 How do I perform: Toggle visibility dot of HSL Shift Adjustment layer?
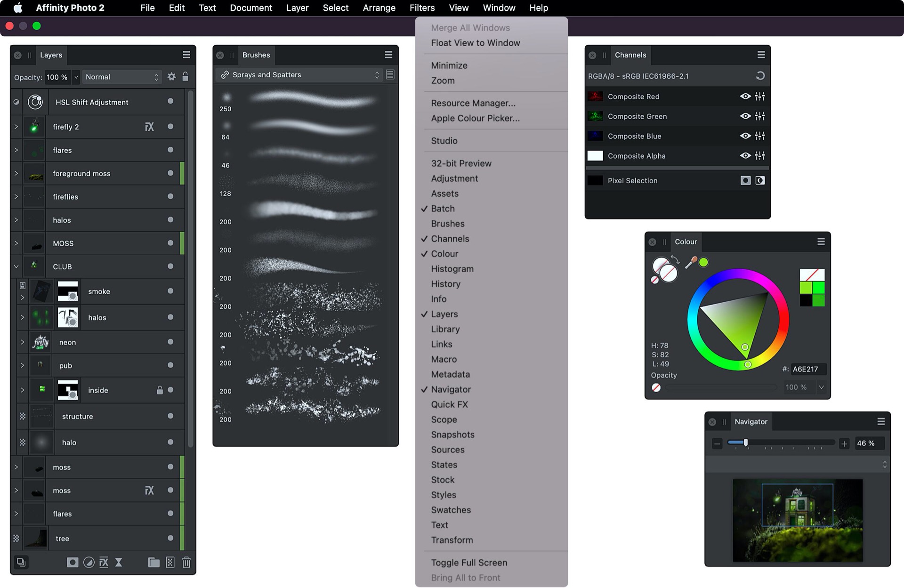170,101
